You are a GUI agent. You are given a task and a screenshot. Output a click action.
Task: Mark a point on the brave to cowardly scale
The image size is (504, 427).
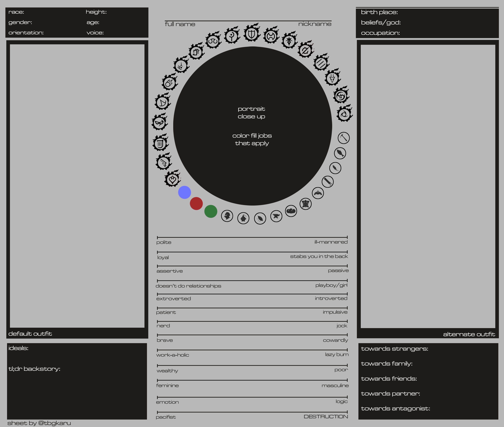coord(252,335)
